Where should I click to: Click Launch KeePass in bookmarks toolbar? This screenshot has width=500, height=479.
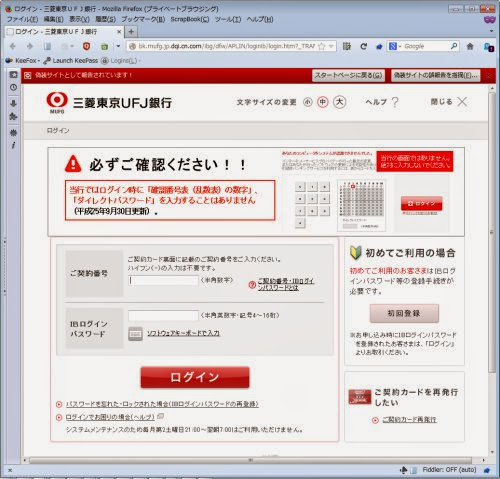[x=71, y=61]
